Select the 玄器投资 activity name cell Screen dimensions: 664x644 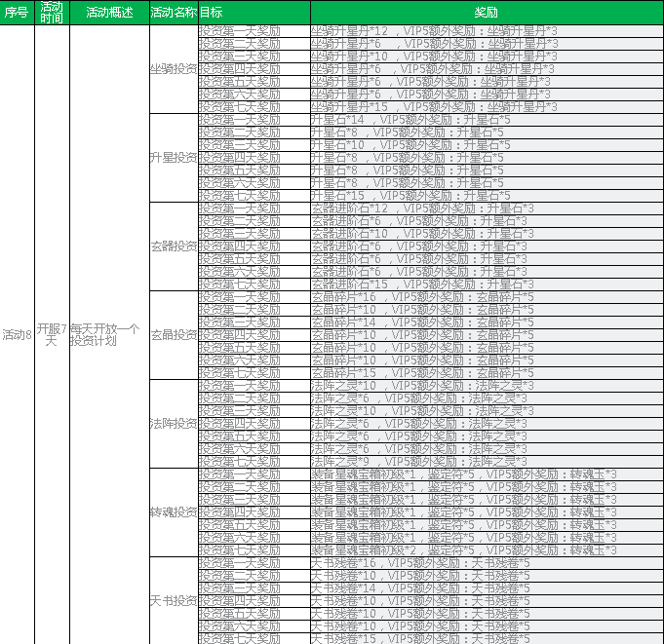coord(174,246)
